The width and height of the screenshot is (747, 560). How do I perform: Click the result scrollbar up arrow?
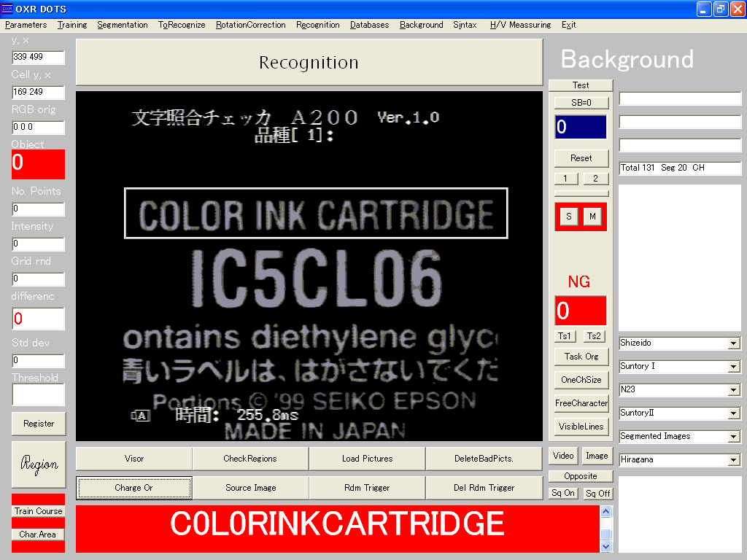(606, 512)
